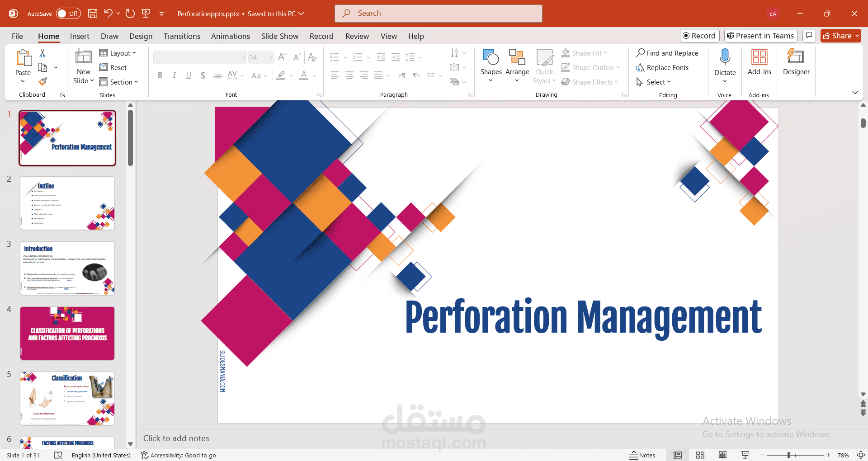Click Present in Teams button
868x461 pixels.
(x=760, y=36)
